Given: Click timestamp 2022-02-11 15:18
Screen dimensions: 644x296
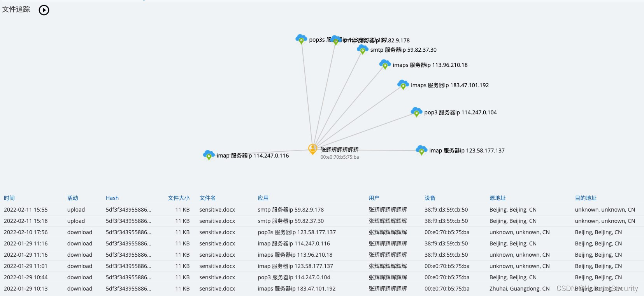Looking at the screenshot, I should coord(26,221).
